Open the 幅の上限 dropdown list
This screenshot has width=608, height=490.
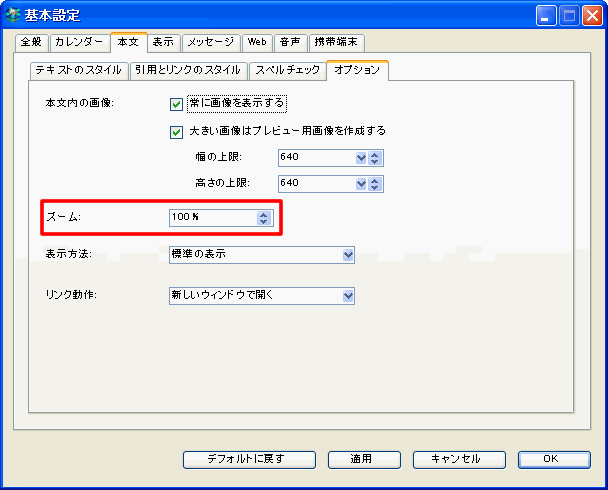361,158
